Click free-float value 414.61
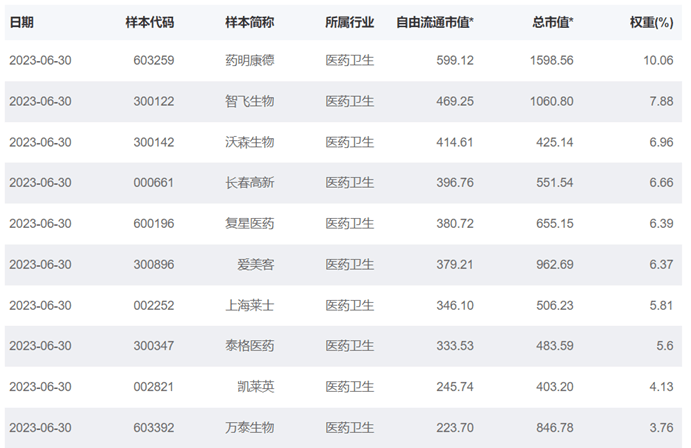 coord(455,142)
